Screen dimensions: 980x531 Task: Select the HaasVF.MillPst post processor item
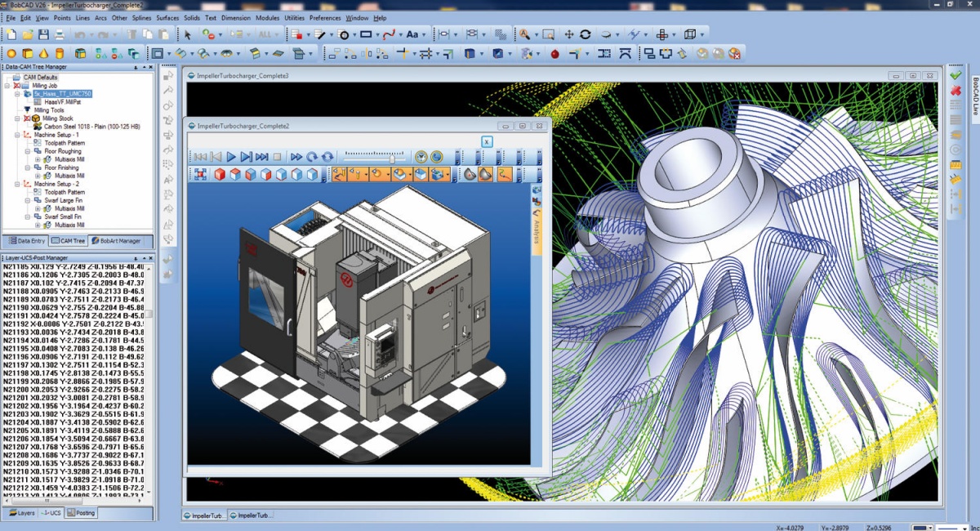click(63, 102)
